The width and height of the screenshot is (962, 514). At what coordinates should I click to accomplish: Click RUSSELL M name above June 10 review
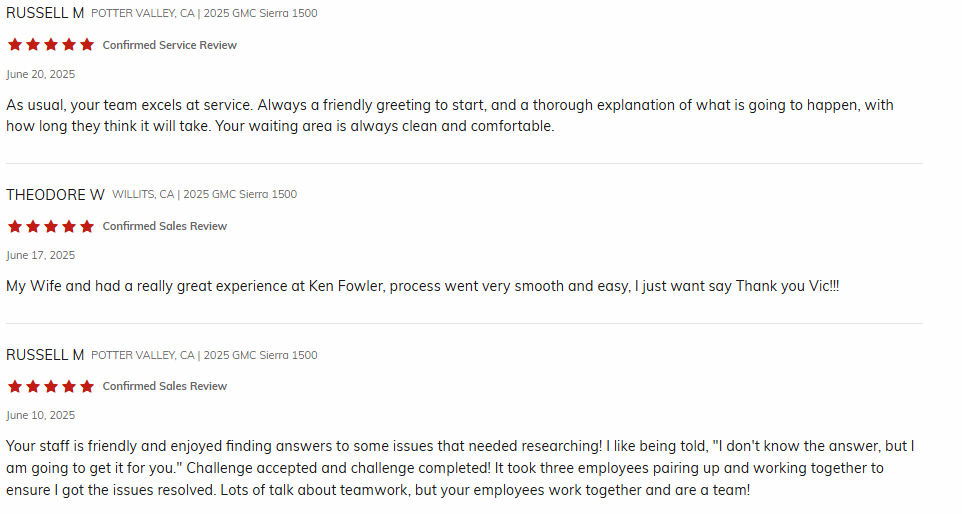coord(45,355)
